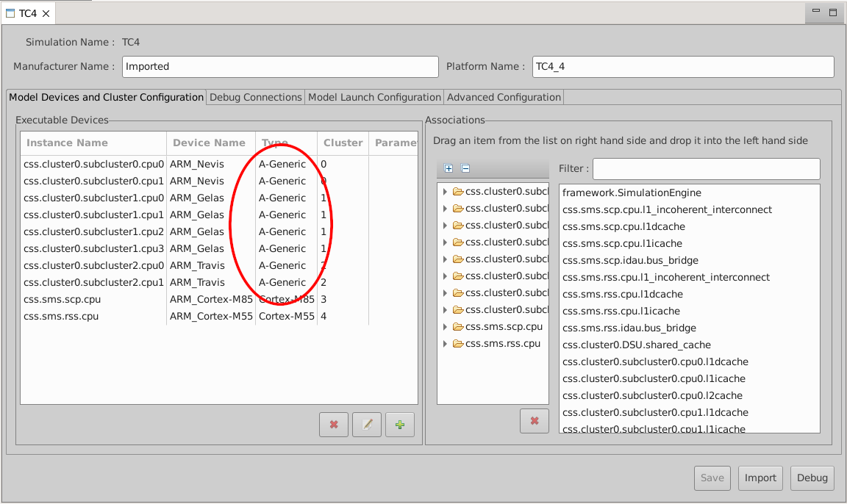Click the Debug button
The width and height of the screenshot is (847, 504).
[x=812, y=478]
